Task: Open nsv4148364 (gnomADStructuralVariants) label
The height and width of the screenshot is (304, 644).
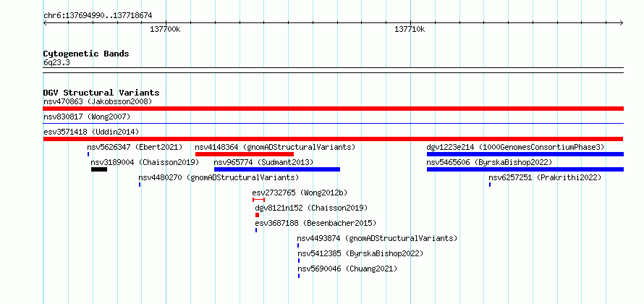Action: tap(275, 147)
